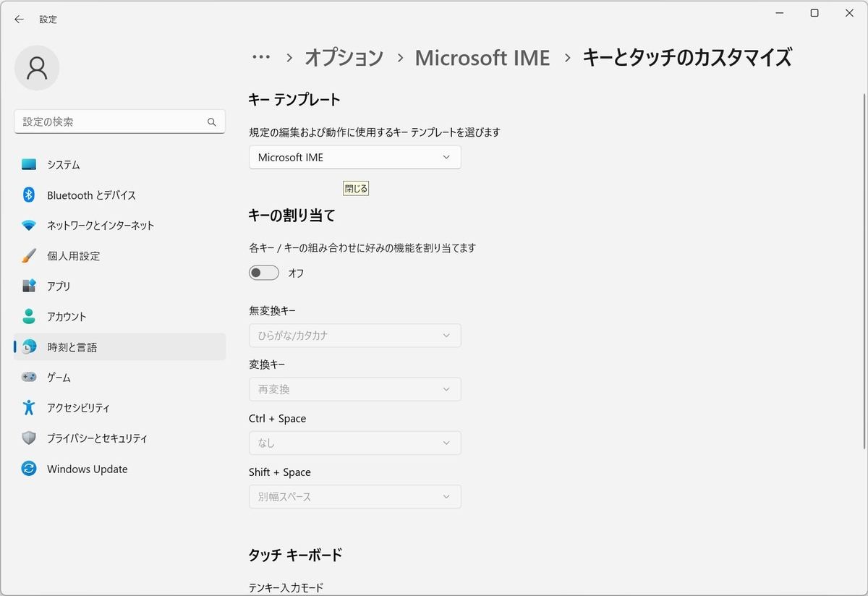Viewport: 868px width, 596px height.
Task: Go to システム settings
Action: click(x=120, y=165)
